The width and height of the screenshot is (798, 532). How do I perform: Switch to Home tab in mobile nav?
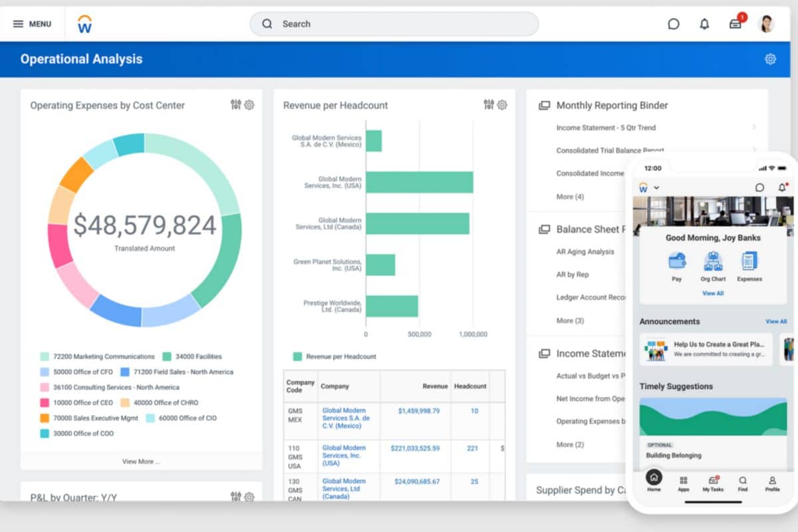tap(654, 482)
